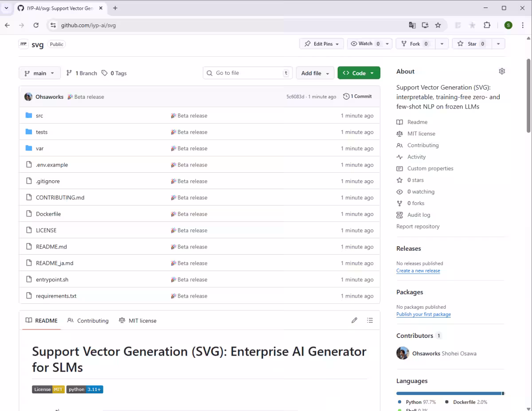Open the README outline list icon
532x411 pixels.
point(370,320)
